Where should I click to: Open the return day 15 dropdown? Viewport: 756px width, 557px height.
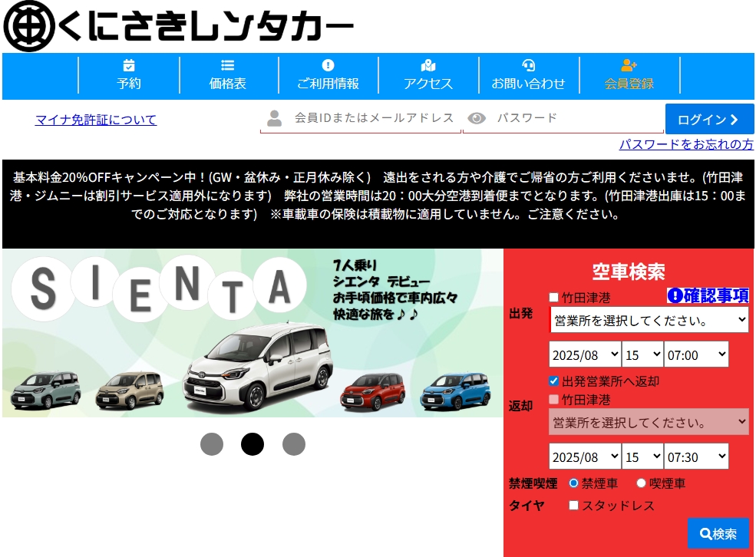[x=642, y=456]
